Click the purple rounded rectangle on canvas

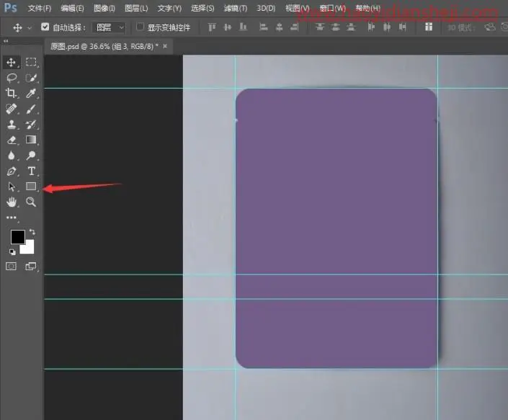(337, 228)
